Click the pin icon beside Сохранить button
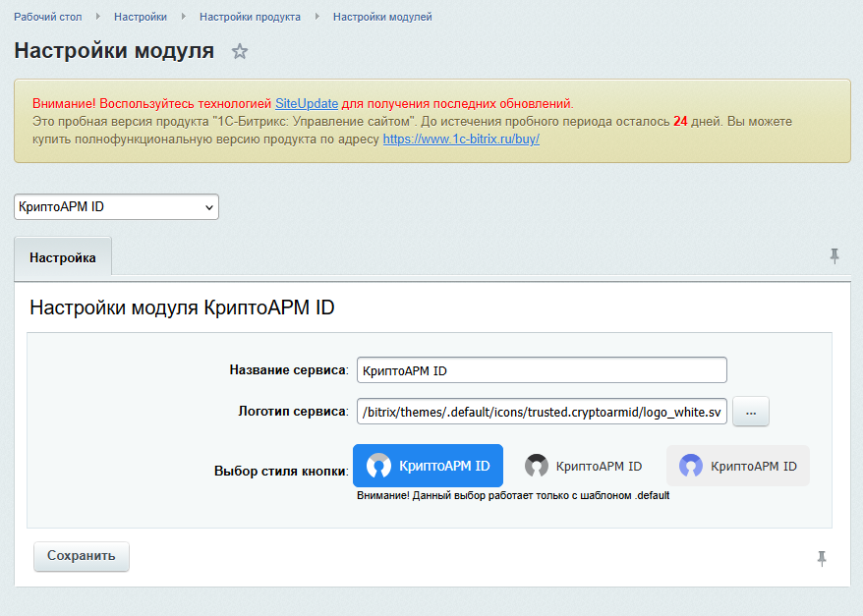 822,558
